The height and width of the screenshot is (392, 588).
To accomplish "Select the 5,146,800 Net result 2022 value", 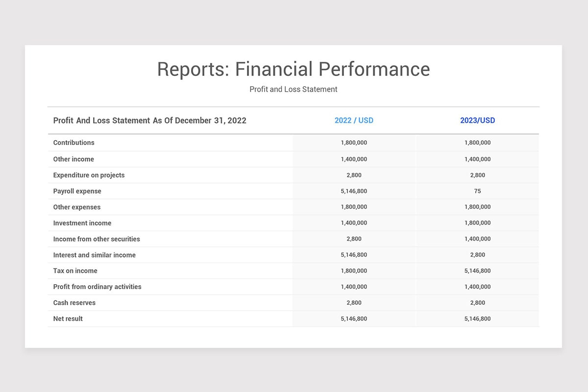I will 354,318.
